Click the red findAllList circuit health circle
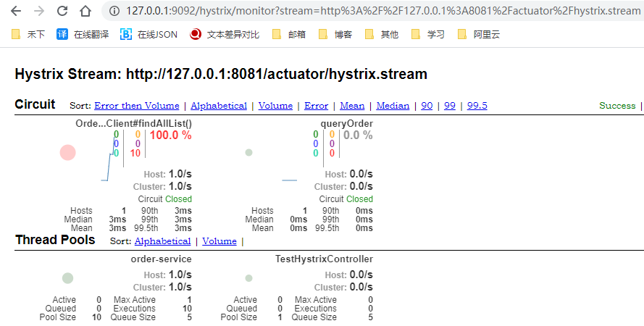 (x=68, y=153)
